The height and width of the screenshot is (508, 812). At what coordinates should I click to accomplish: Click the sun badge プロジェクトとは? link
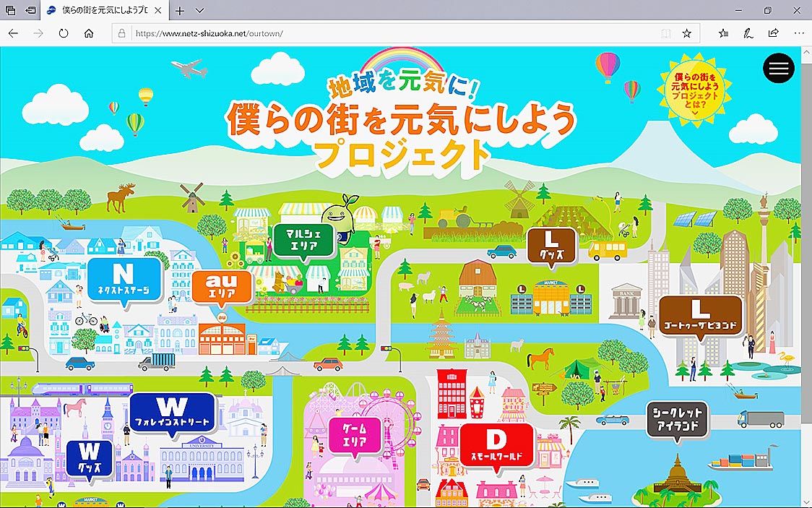[695, 90]
